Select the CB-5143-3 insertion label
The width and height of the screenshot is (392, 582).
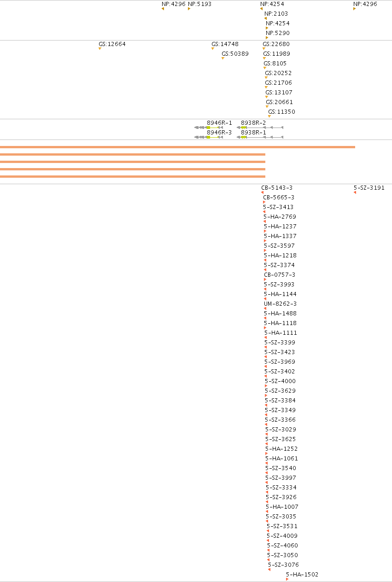point(277,188)
